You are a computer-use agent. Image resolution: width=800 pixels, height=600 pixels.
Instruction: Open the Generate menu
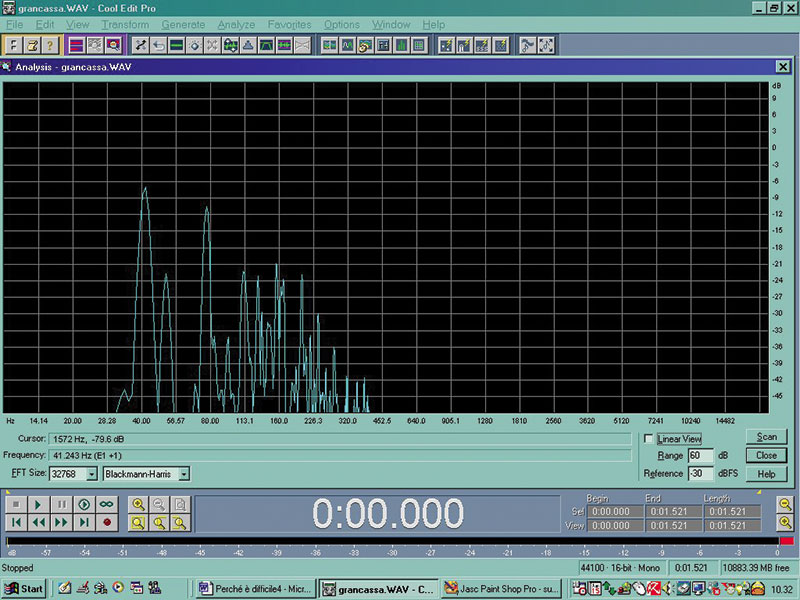pos(183,24)
